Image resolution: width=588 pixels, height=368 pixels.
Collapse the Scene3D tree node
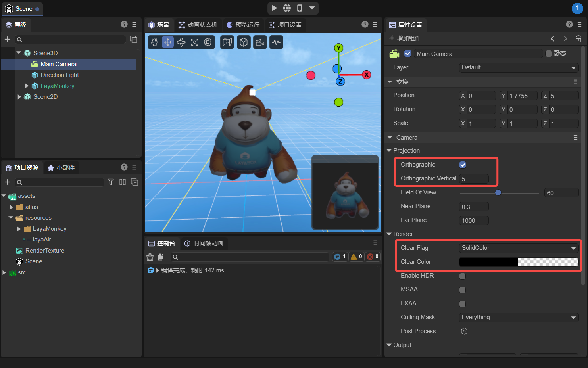click(x=19, y=53)
